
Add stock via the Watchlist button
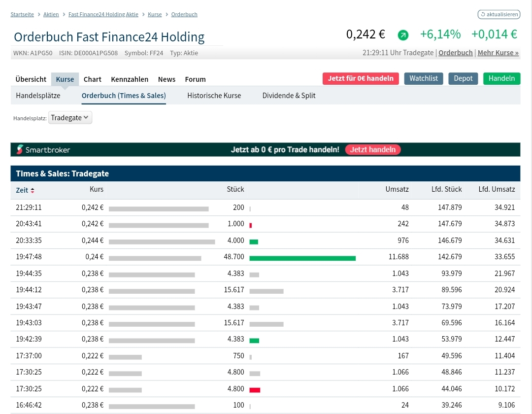pyautogui.click(x=424, y=78)
